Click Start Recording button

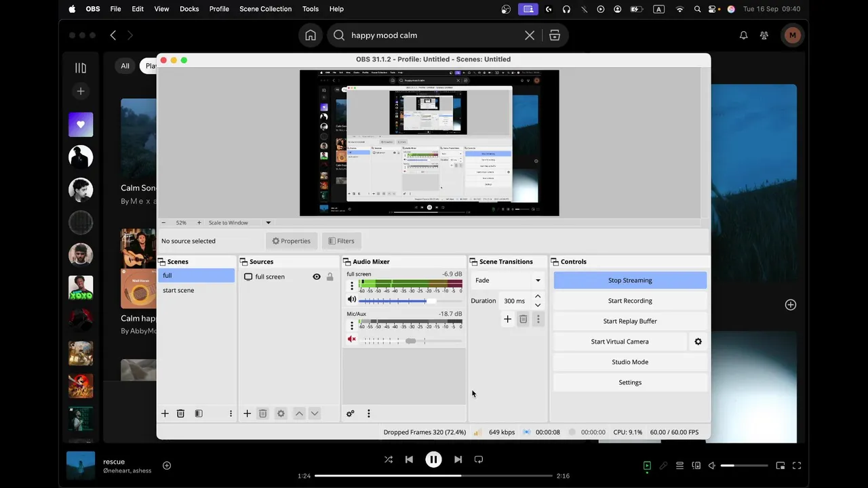630,301
